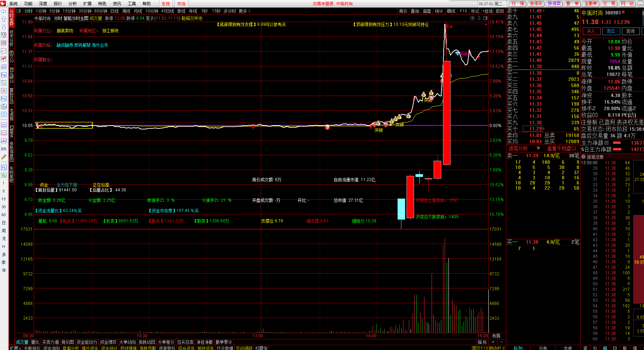
Task: Switch to the 日线 period tab
Action: [114, 11]
